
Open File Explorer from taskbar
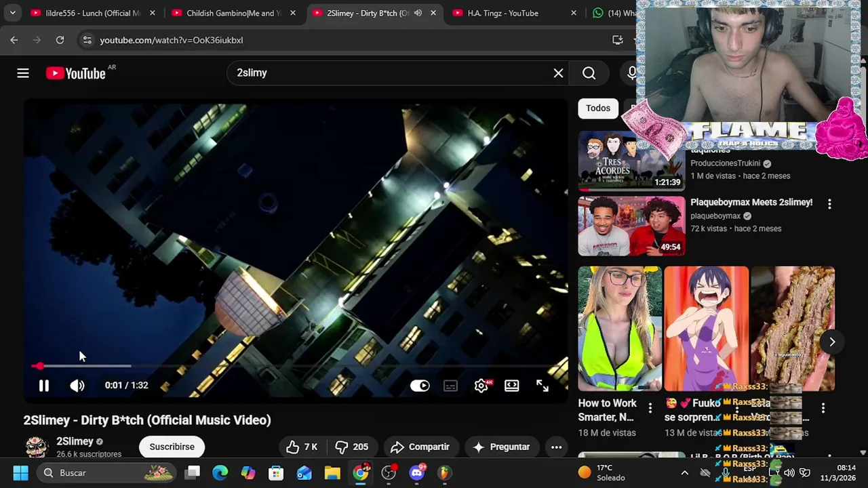coord(332,472)
